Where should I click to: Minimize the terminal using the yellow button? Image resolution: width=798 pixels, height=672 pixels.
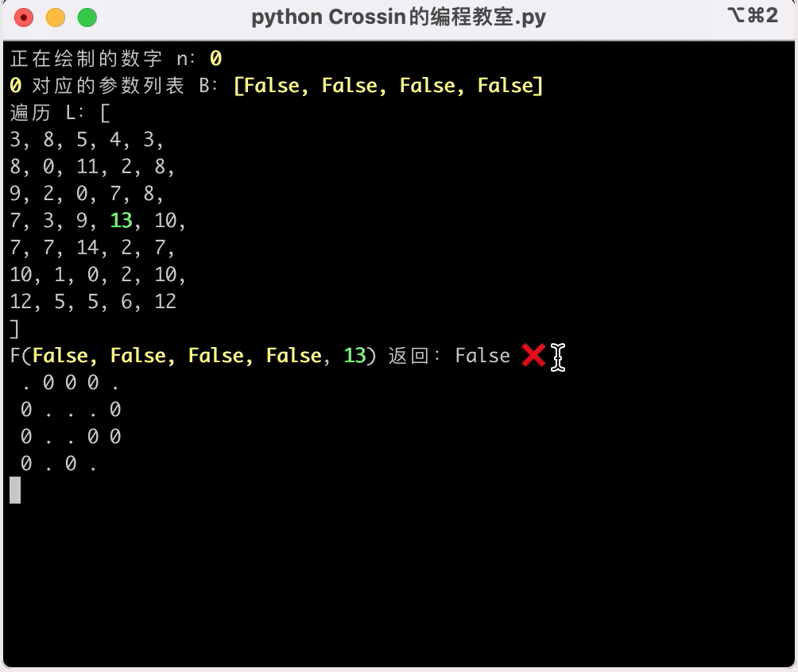click(x=56, y=17)
